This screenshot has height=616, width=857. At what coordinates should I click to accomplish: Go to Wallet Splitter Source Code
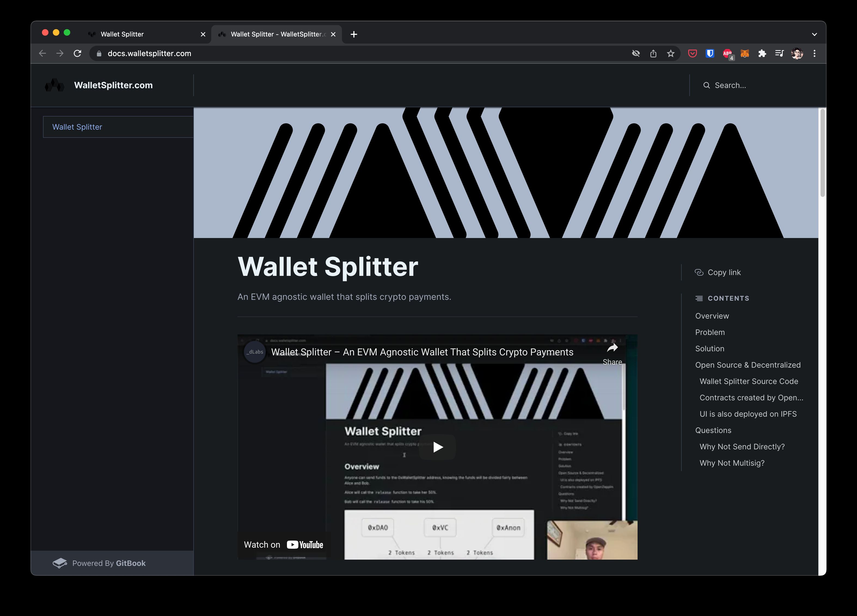coord(749,381)
